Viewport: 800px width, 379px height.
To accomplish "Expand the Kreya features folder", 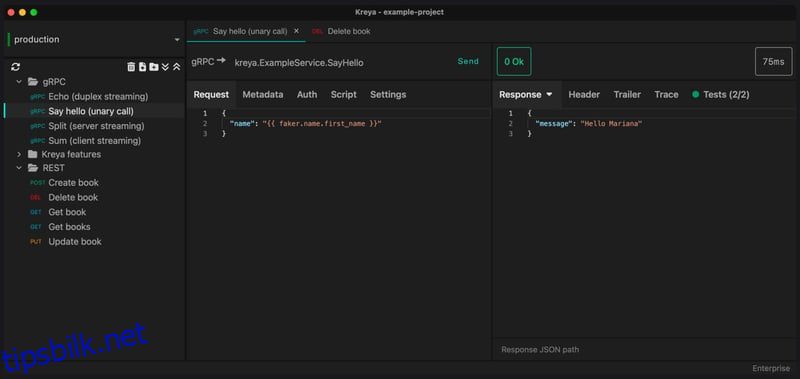I will coord(19,154).
